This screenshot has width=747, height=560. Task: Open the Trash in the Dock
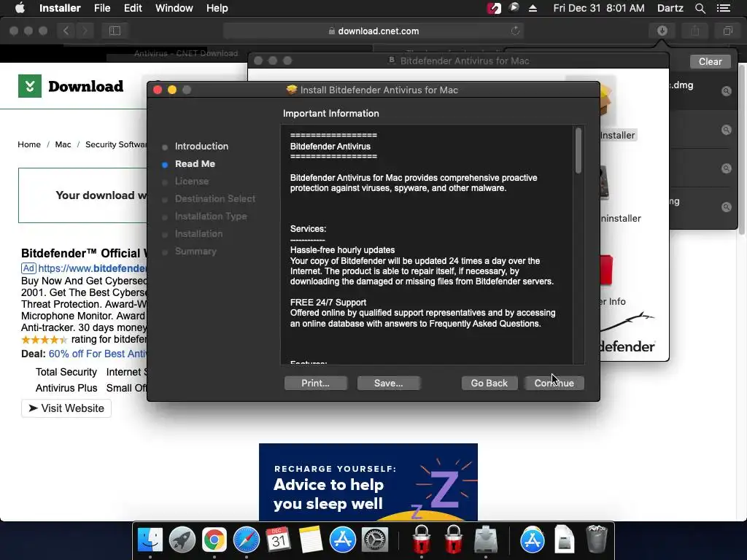coord(597,539)
